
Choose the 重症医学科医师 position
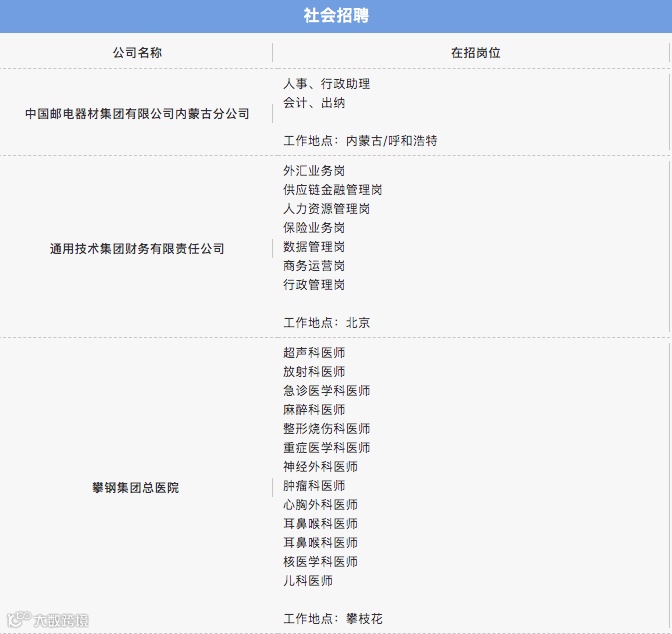pos(327,448)
